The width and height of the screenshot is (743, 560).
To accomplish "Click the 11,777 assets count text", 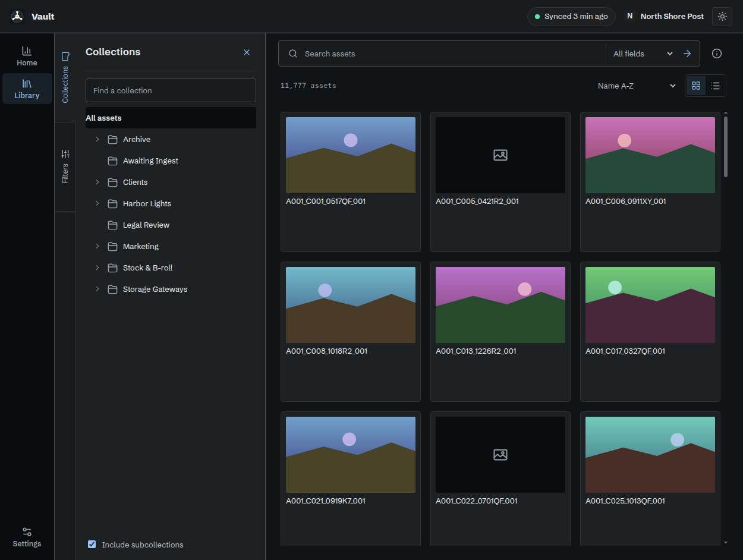I will (308, 86).
